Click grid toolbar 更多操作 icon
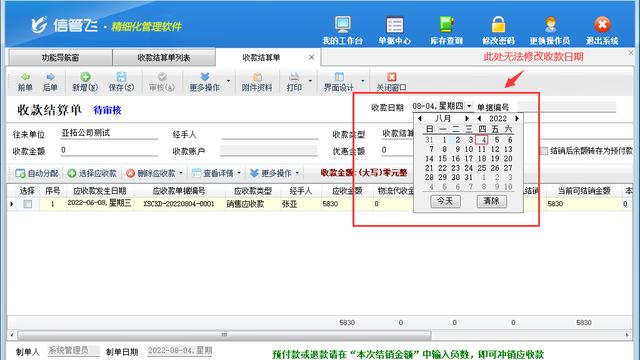The image size is (640, 360). coord(254,173)
